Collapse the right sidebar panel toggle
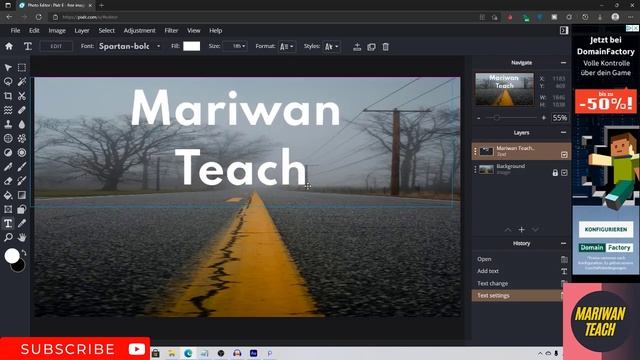The width and height of the screenshot is (640, 360). (564, 31)
